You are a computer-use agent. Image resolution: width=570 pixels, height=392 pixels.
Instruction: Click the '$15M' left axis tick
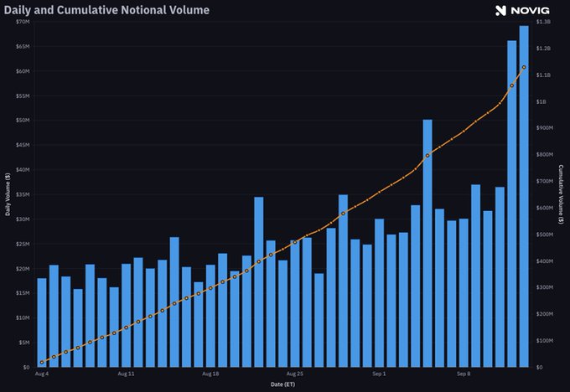tap(23, 293)
